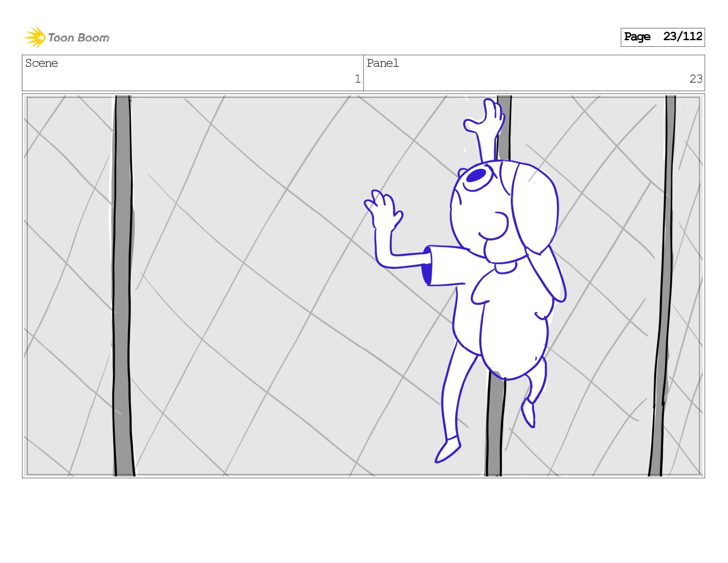Click the "Page 23/112" page indicator
Viewport: 728px width, 563px height.
[663, 37]
